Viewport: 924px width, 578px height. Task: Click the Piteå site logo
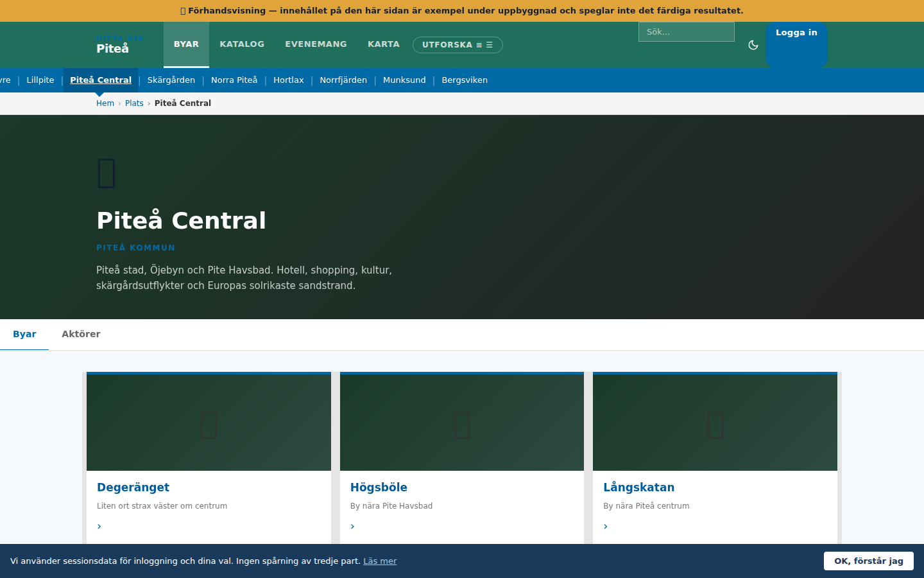(120, 44)
